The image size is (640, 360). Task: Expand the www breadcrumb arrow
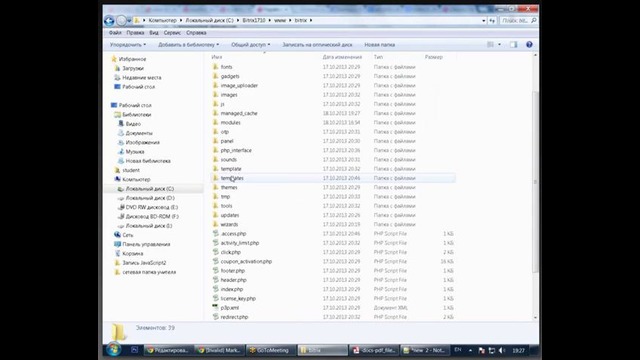click(x=290, y=20)
